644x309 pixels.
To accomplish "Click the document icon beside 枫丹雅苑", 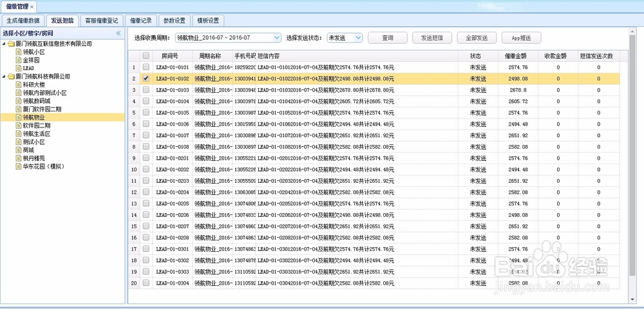I will coord(19,158).
